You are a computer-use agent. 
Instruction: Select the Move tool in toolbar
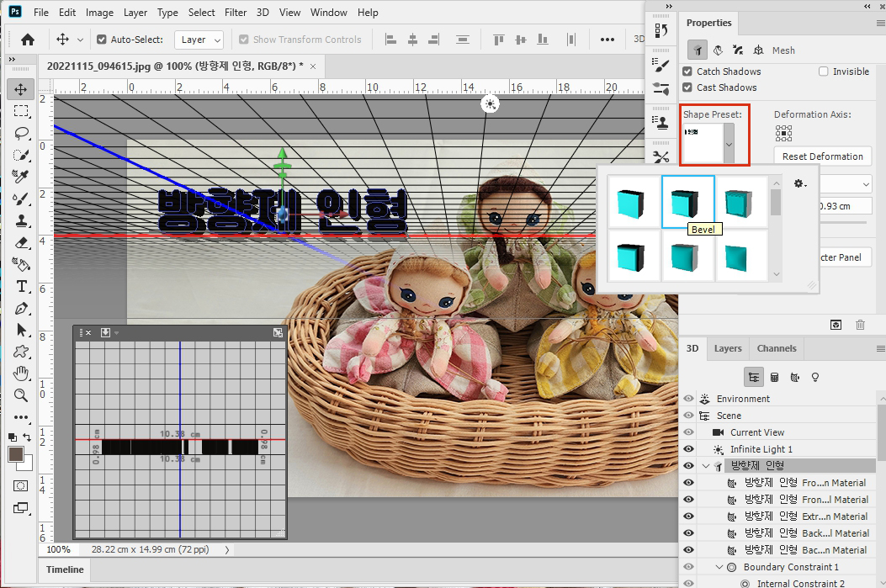coord(21,89)
